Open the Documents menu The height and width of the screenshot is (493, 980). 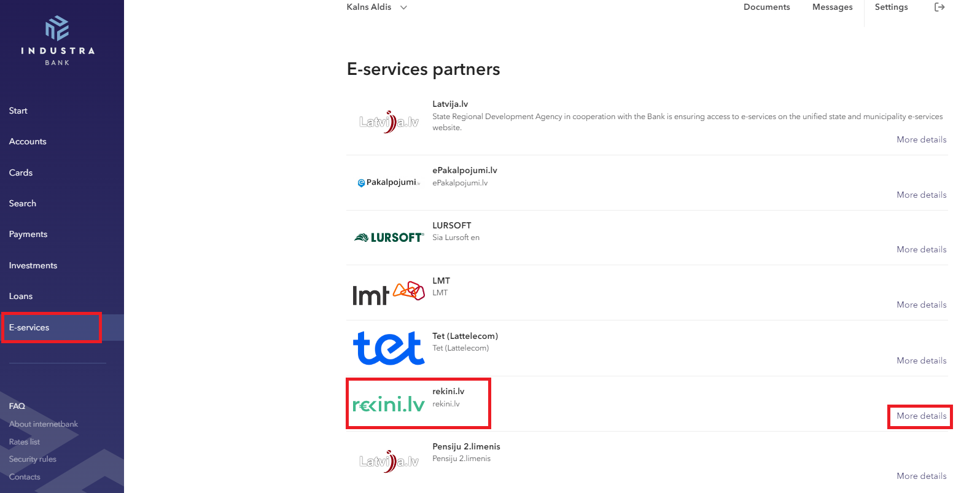click(766, 7)
